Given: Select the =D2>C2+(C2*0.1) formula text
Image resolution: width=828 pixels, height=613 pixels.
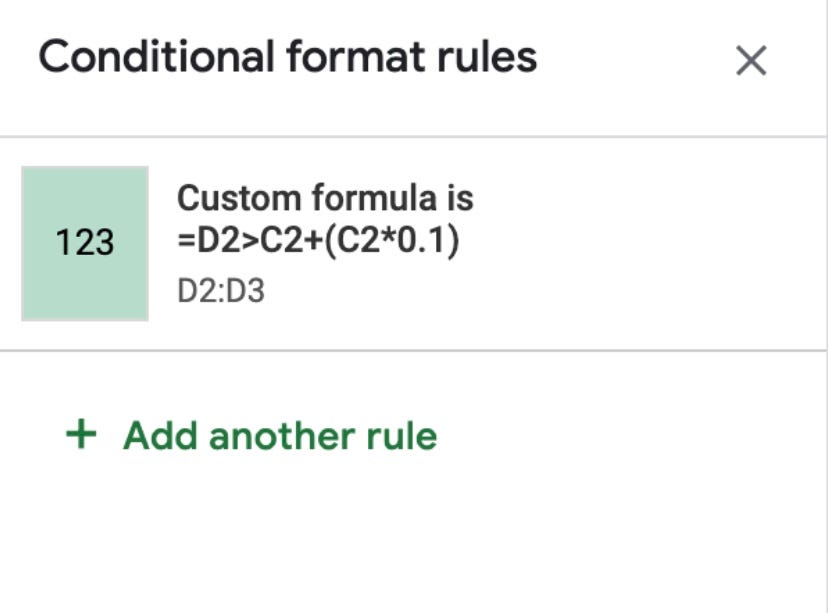Looking at the screenshot, I should (x=318, y=241).
